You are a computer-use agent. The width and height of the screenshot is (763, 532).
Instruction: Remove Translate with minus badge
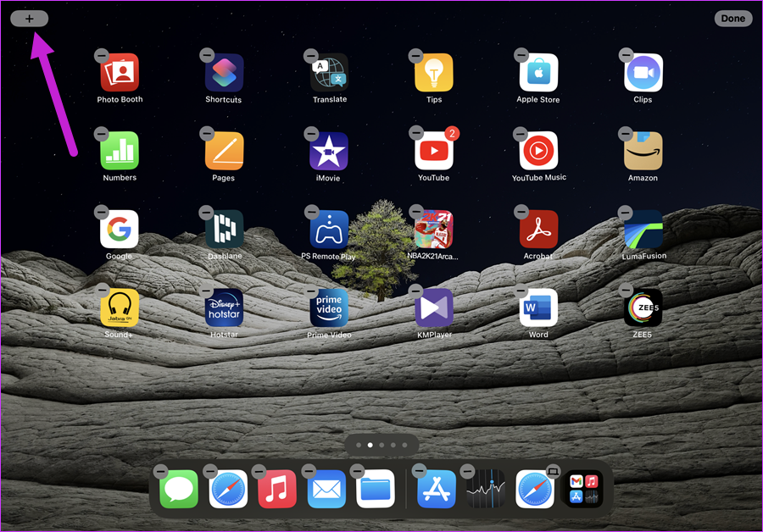pos(311,55)
